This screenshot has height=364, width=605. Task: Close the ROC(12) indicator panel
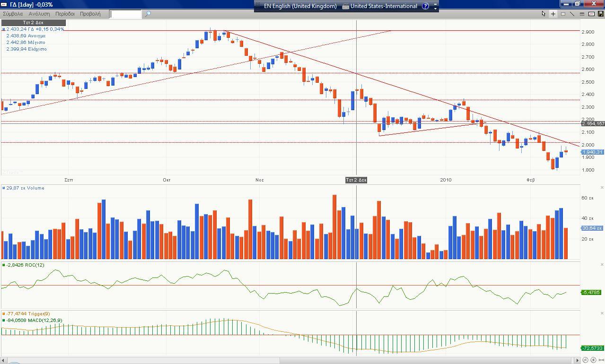click(x=602, y=265)
